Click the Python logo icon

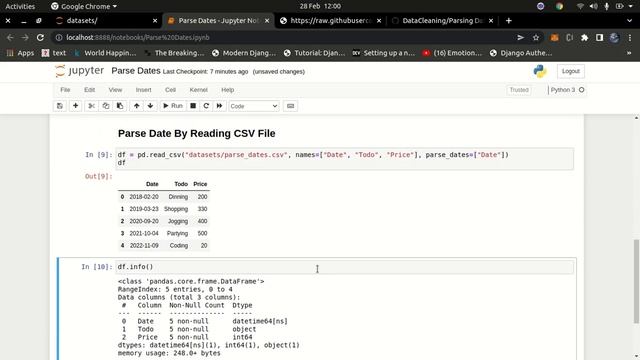540,71
